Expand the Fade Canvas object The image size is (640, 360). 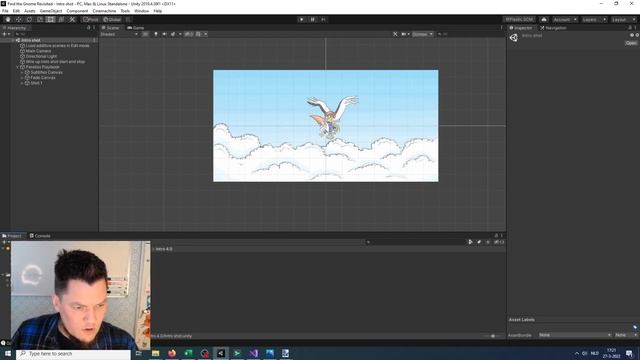(22, 78)
